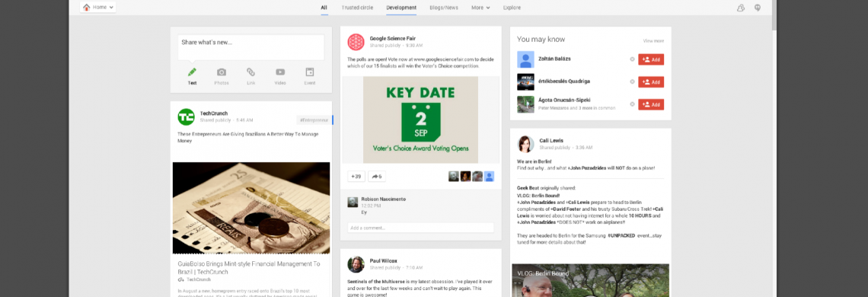Click View more in You may know
This screenshot has height=297, width=868.
(x=653, y=40)
